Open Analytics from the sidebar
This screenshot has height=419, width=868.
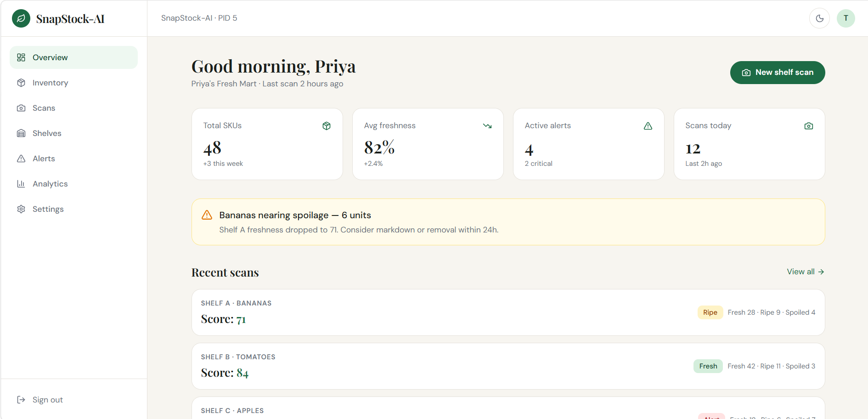[73, 184]
